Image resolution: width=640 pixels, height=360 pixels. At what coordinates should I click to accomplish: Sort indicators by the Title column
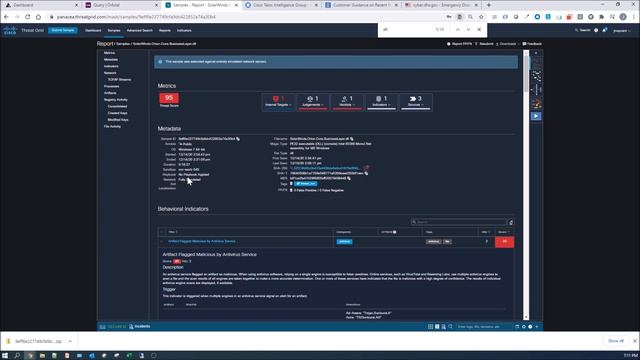pyautogui.click(x=173, y=232)
